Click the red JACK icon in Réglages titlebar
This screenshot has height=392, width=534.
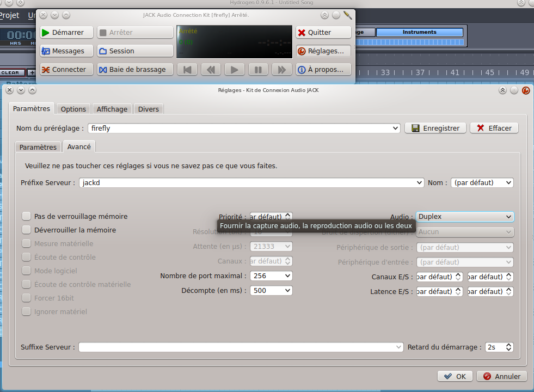coord(526,90)
